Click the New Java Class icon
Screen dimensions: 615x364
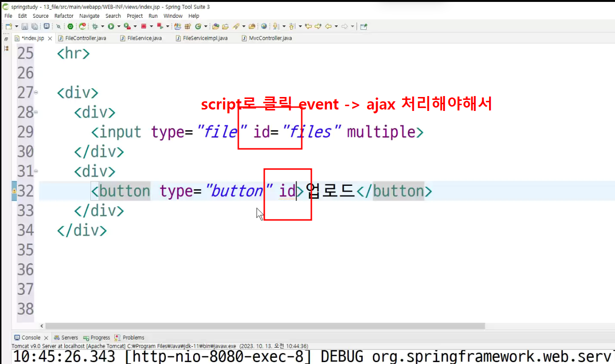(198, 26)
